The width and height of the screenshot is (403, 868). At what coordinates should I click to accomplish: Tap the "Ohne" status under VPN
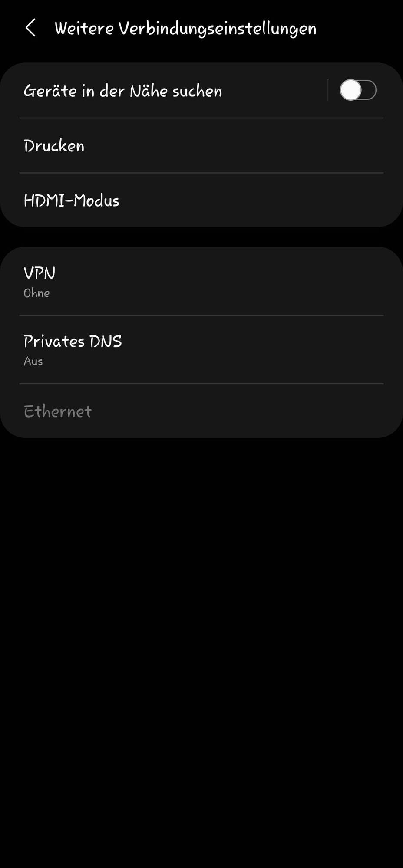36,293
